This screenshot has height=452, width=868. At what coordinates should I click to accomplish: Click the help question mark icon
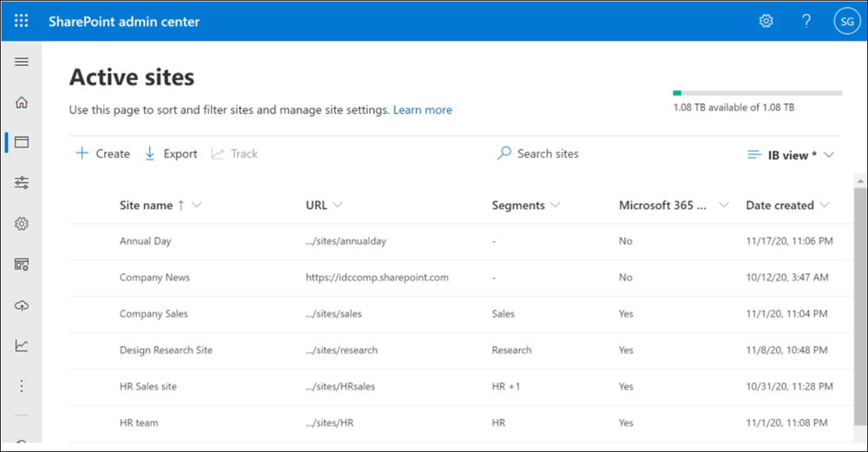pos(806,21)
